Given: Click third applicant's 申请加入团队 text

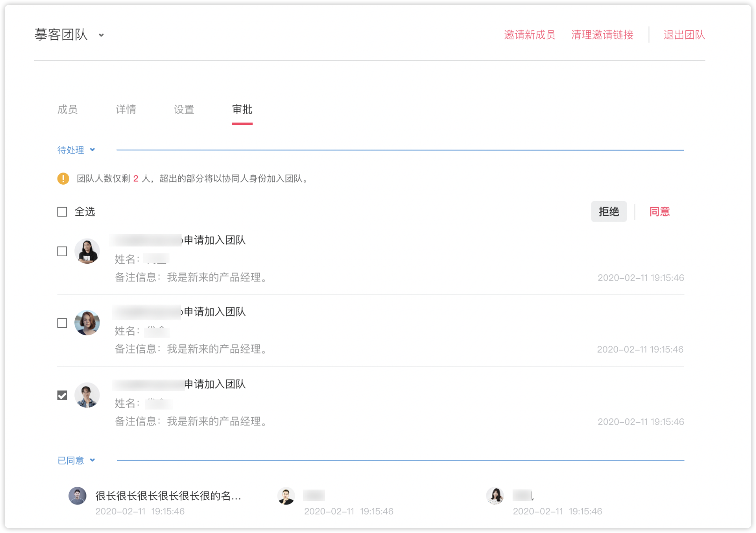Looking at the screenshot, I should click(x=215, y=384).
